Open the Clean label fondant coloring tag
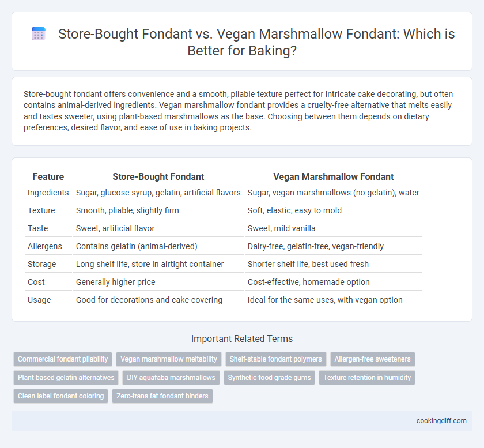 click(x=61, y=396)
